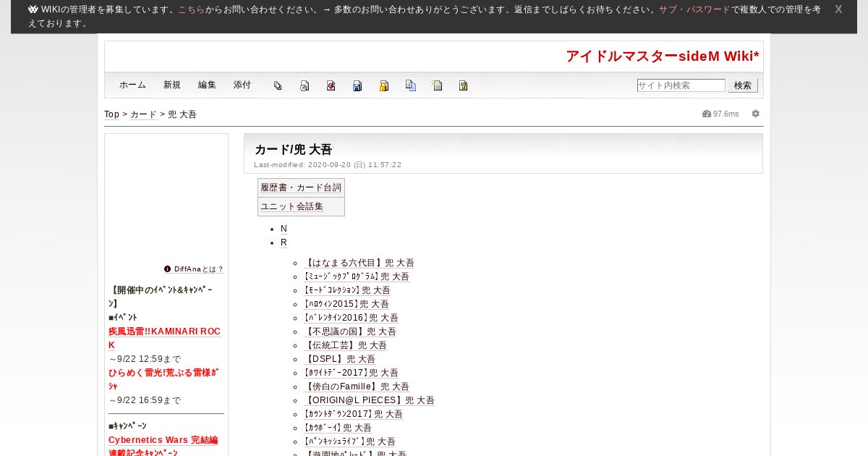
Task: Open 【ﾊﾟﾝｷｯｼｭﾗｲﾌﾞ】兜 大吾 link
Action: (x=349, y=442)
